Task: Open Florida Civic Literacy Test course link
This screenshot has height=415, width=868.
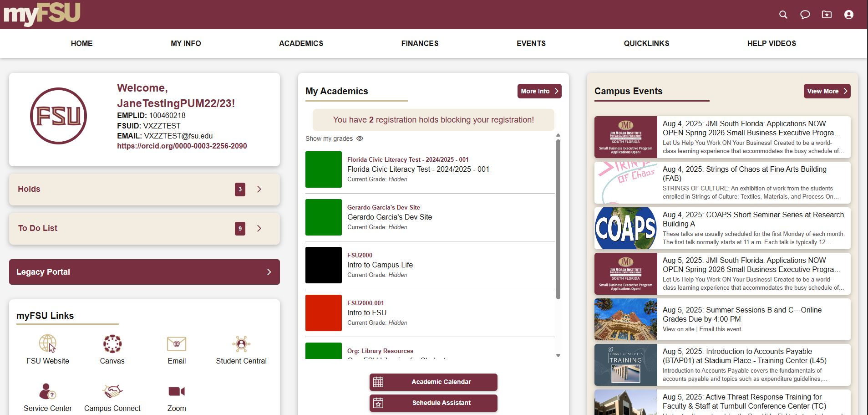Action: (x=408, y=159)
